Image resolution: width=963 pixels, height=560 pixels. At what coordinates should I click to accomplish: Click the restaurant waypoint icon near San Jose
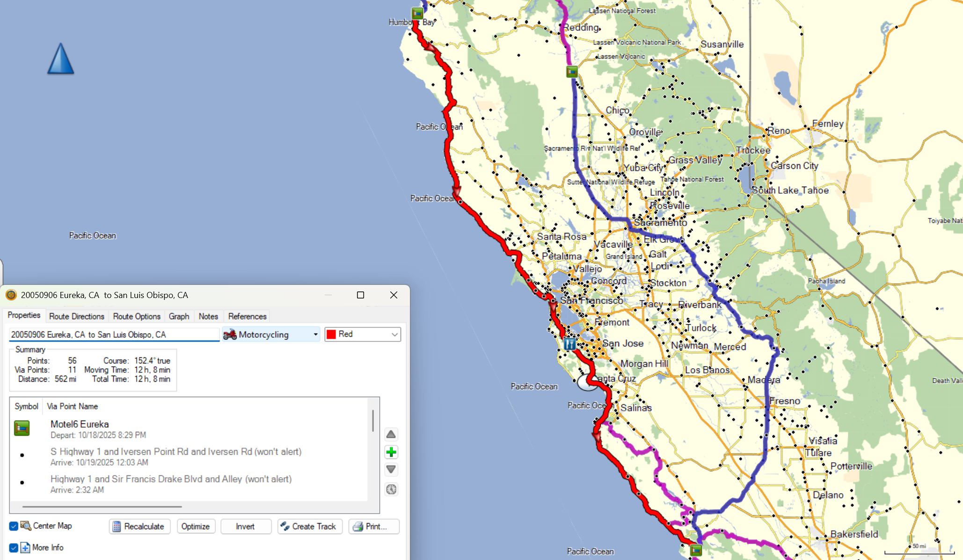tap(569, 344)
